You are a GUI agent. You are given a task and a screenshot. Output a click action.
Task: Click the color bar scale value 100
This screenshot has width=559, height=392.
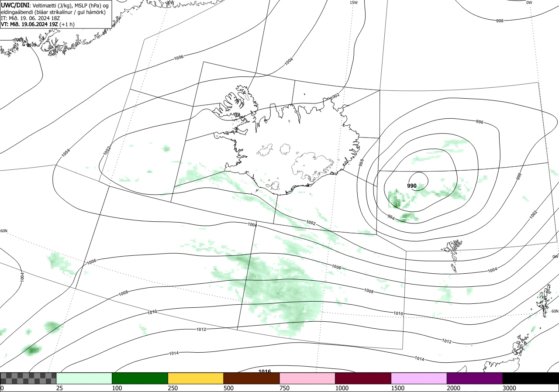(x=117, y=388)
